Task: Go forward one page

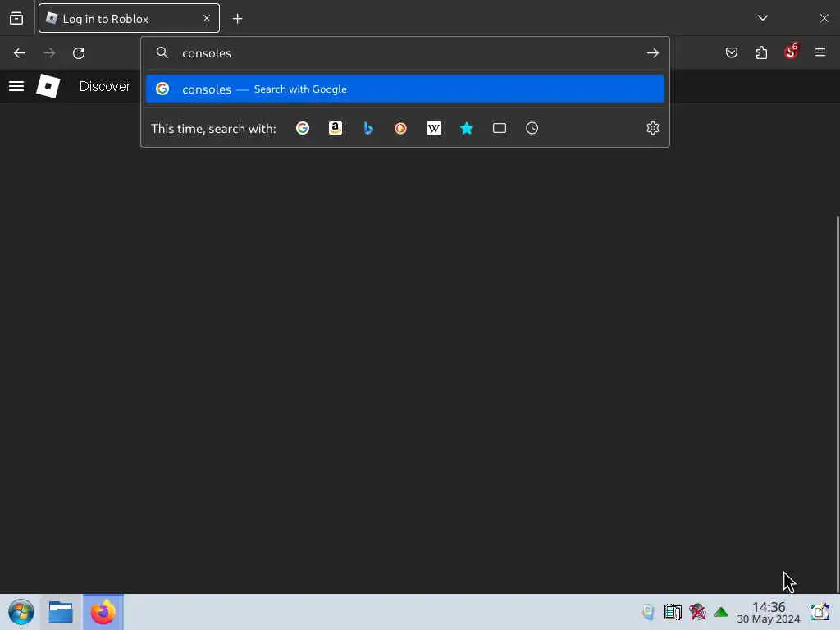Action: pos(49,53)
